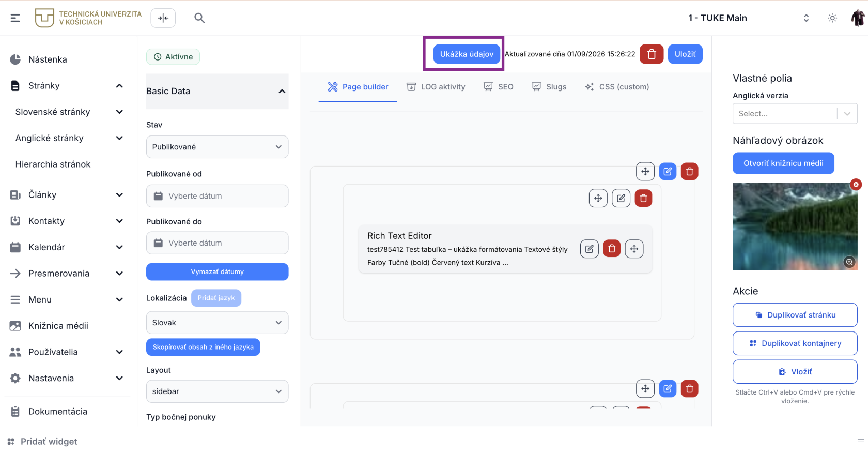Expand Slovenské stránky submenu
Viewport: 868px width, 453px height.
coord(119,112)
